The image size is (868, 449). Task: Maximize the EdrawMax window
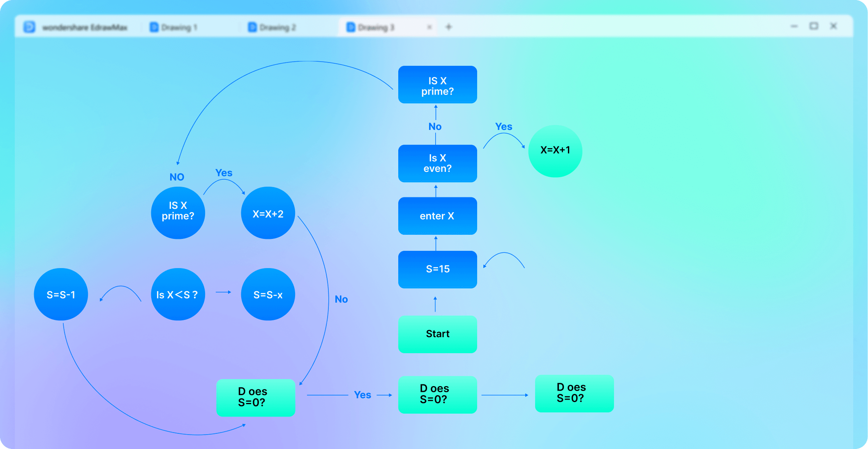[814, 26]
